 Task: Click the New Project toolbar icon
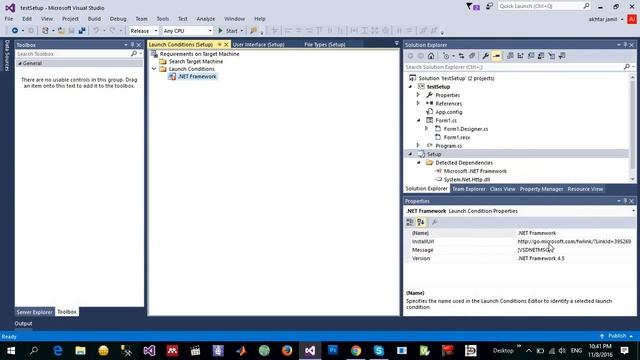pos(45,31)
